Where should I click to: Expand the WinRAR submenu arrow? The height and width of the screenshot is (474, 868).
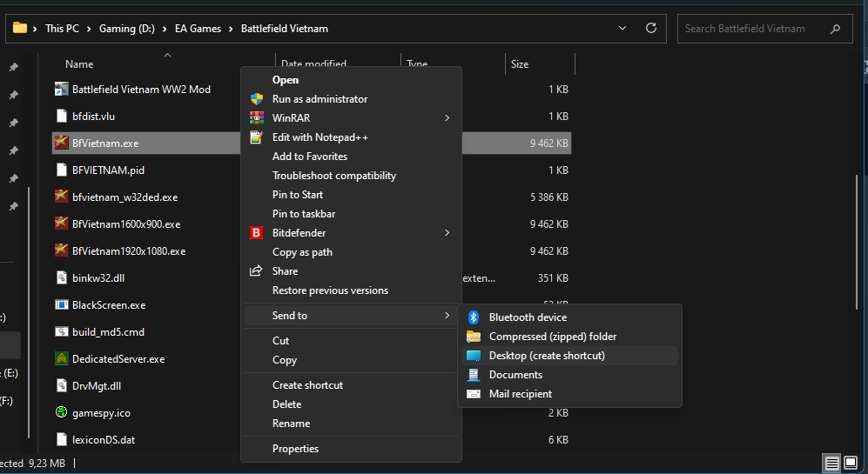447,118
